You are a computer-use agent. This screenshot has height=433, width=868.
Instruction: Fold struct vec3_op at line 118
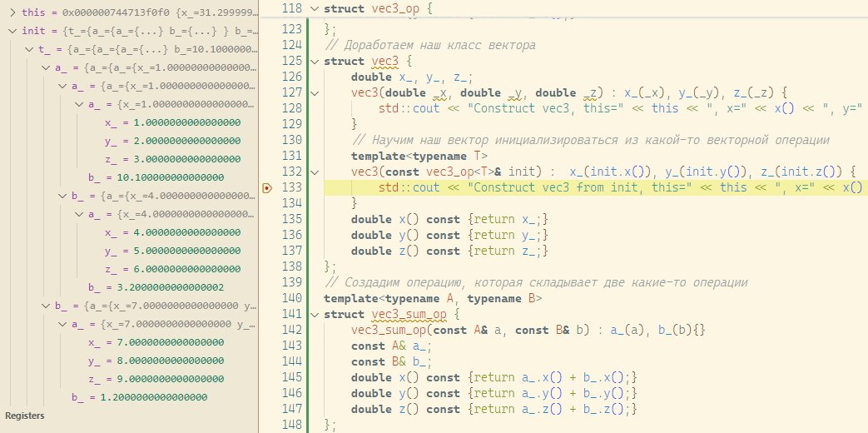tap(314, 8)
